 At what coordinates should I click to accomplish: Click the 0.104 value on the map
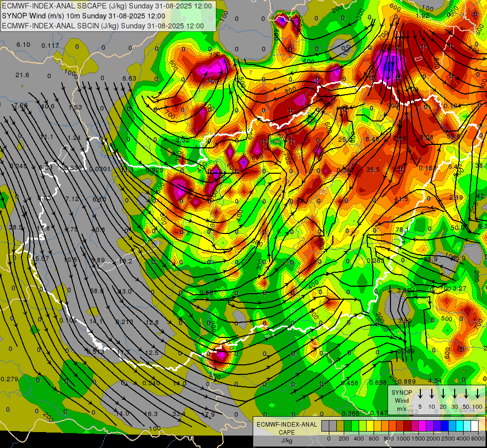point(452,106)
